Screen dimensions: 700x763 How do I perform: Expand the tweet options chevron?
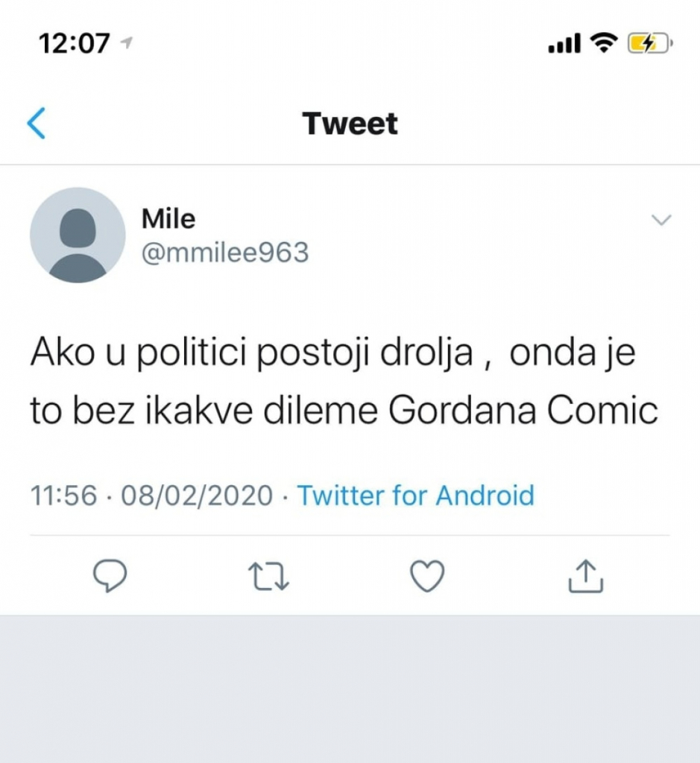[661, 220]
